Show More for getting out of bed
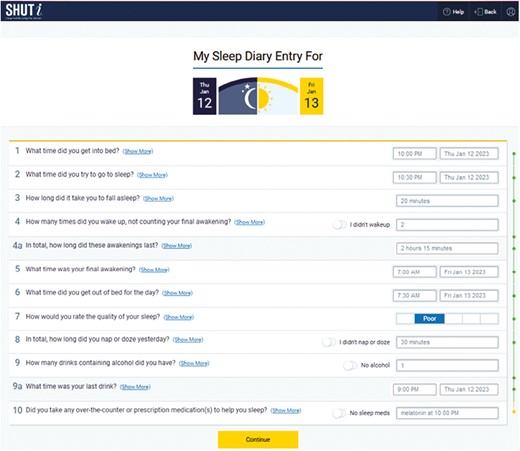520x451 pixels. coord(177,293)
